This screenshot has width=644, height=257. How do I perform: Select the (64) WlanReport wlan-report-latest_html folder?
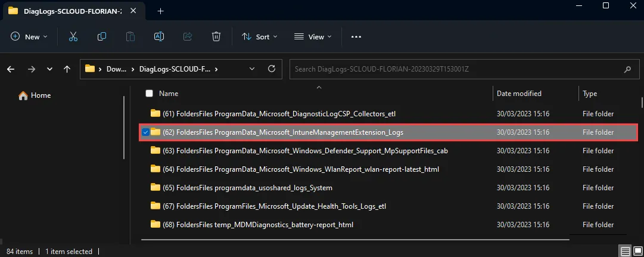pos(388,169)
